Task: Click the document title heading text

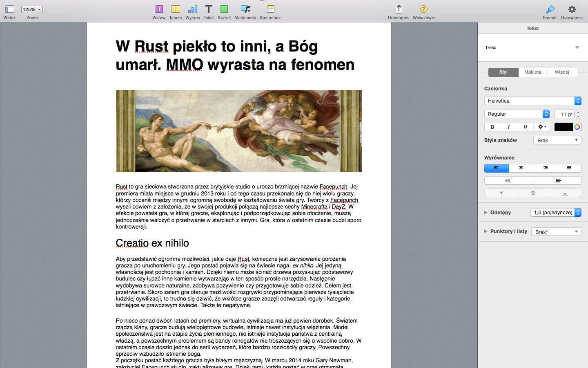Action: (x=235, y=55)
